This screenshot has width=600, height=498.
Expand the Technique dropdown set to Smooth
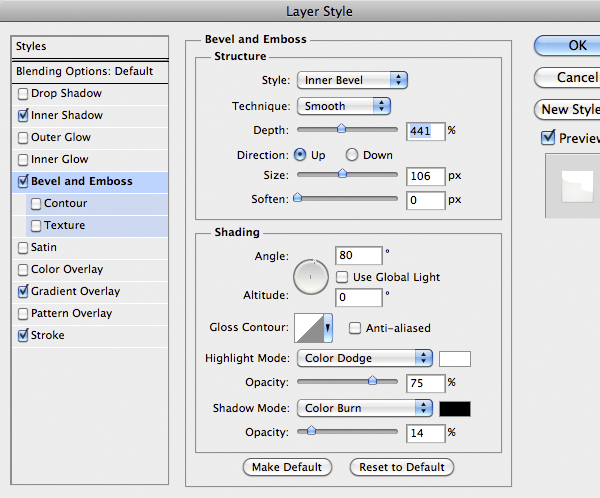click(343, 105)
